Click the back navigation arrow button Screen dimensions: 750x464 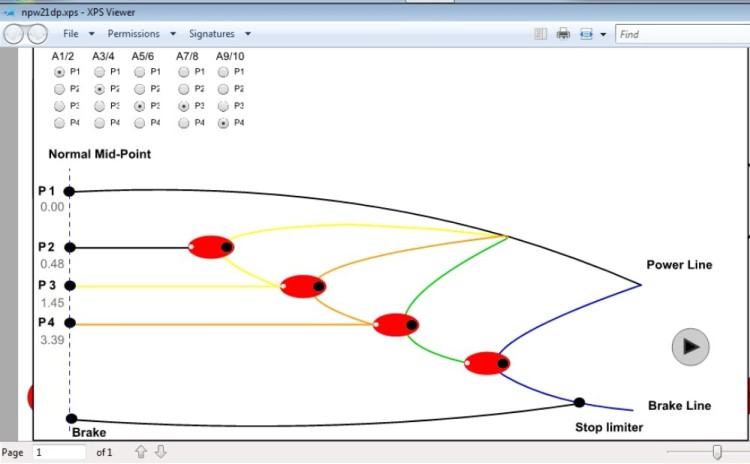pos(14,34)
